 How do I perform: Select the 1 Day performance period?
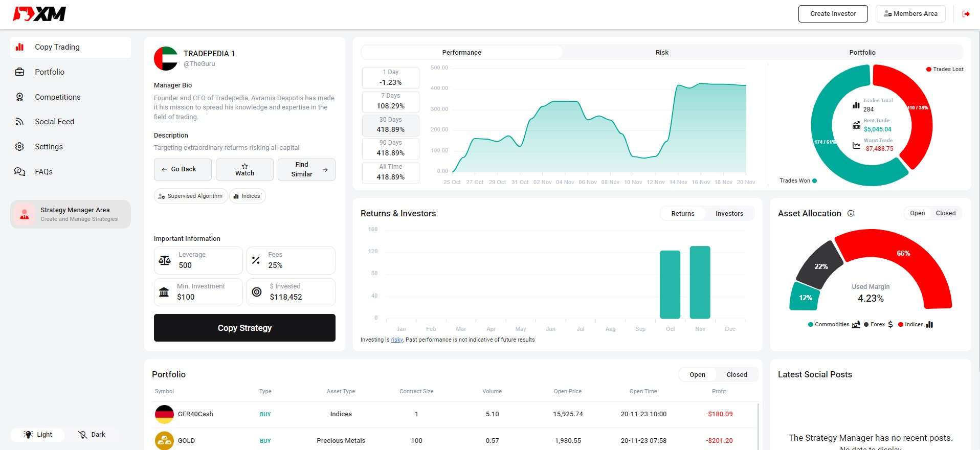pyautogui.click(x=391, y=77)
